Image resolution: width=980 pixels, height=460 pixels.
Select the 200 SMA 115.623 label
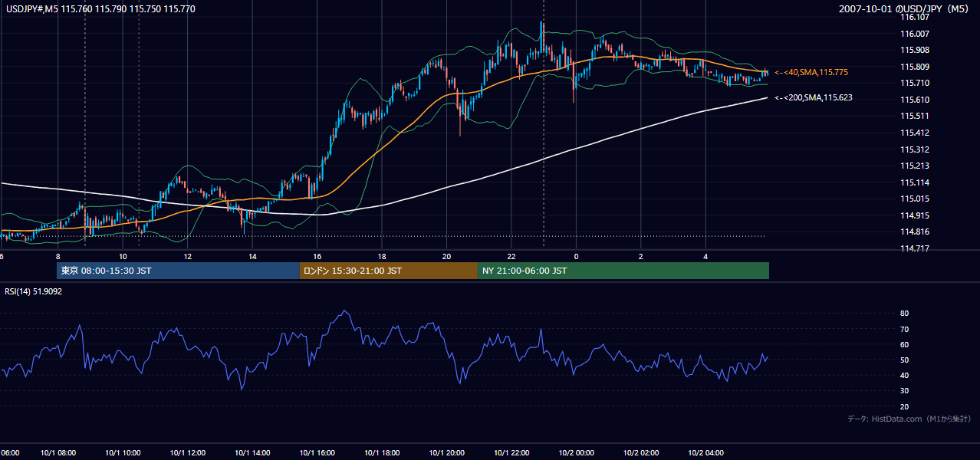(814, 97)
